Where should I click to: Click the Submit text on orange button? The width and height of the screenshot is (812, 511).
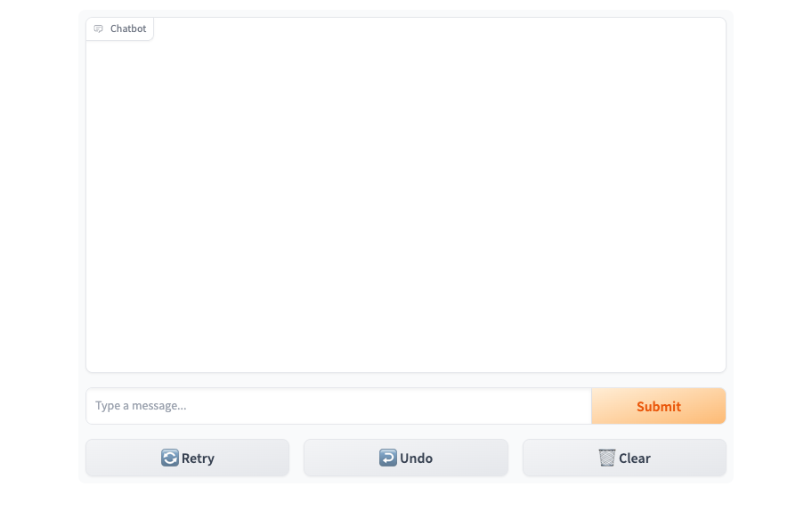click(x=659, y=407)
